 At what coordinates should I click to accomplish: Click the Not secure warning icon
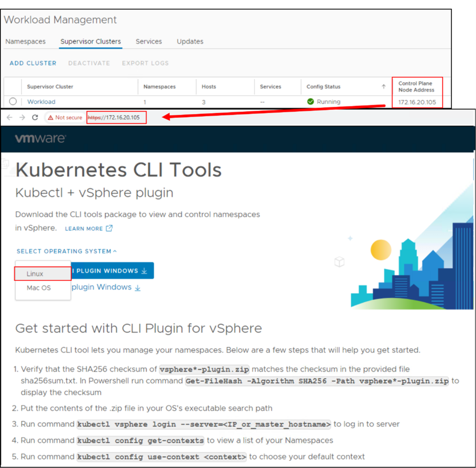pos(50,118)
